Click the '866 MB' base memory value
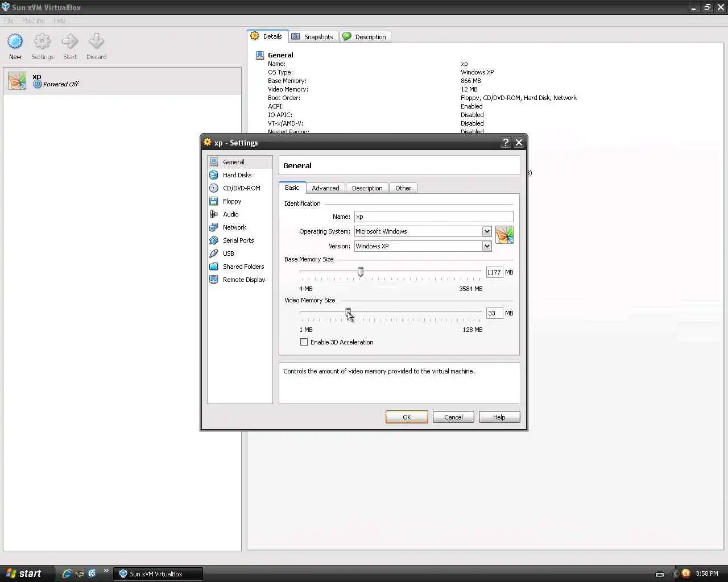 [x=471, y=81]
